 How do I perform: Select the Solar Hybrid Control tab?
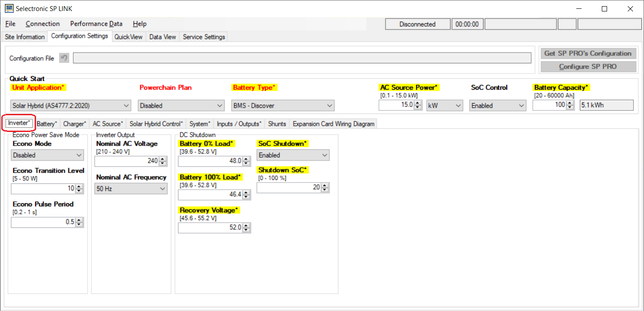click(x=156, y=124)
